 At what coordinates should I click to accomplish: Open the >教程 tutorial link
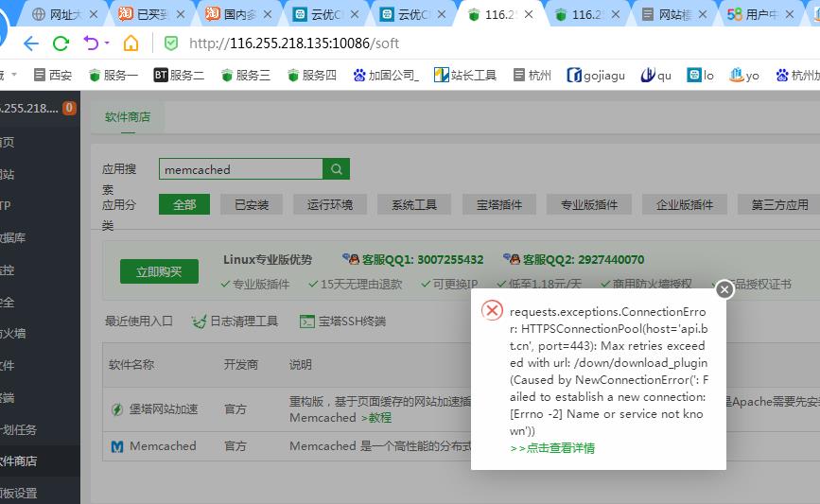[376, 418]
